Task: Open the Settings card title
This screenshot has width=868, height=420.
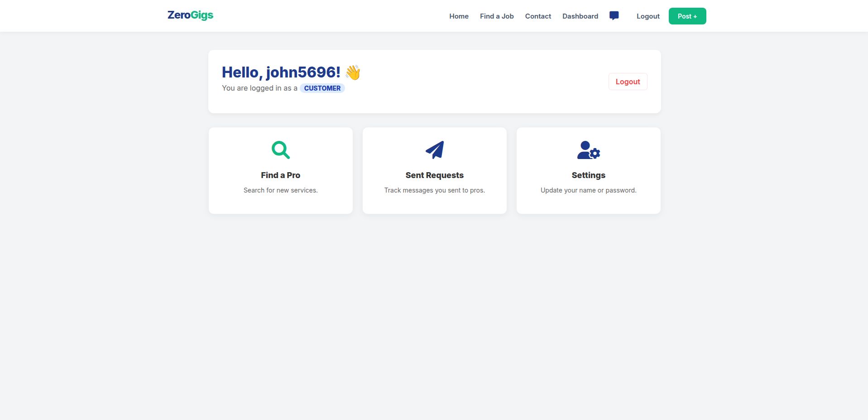Action: (589, 175)
